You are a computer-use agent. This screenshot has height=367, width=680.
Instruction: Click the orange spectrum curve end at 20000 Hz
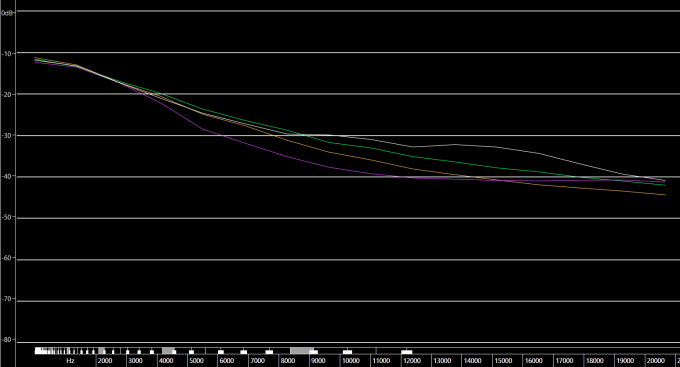pos(664,194)
